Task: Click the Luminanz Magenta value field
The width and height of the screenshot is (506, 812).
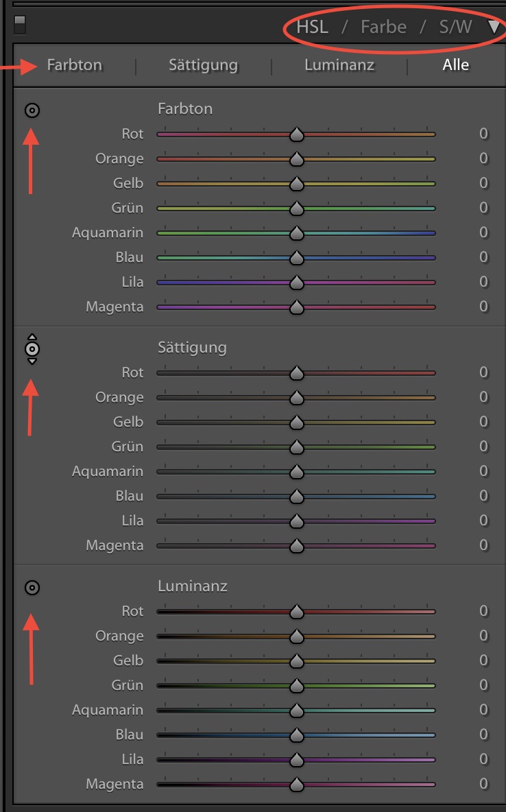Action: tap(483, 784)
